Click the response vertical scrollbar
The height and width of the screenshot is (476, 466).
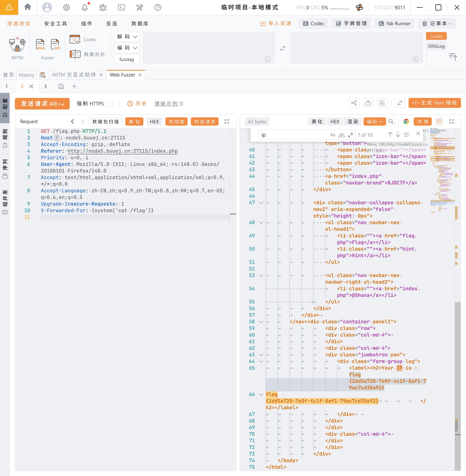tap(458, 367)
